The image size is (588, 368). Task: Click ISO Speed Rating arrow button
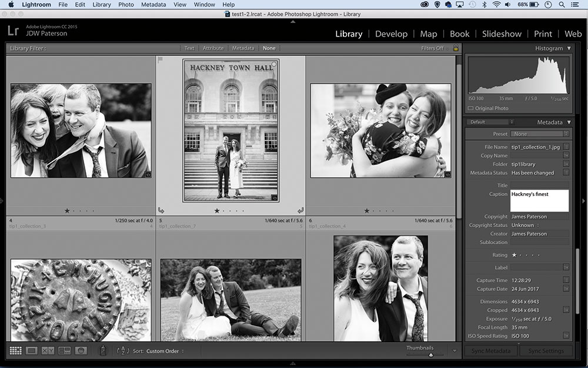[x=566, y=336]
